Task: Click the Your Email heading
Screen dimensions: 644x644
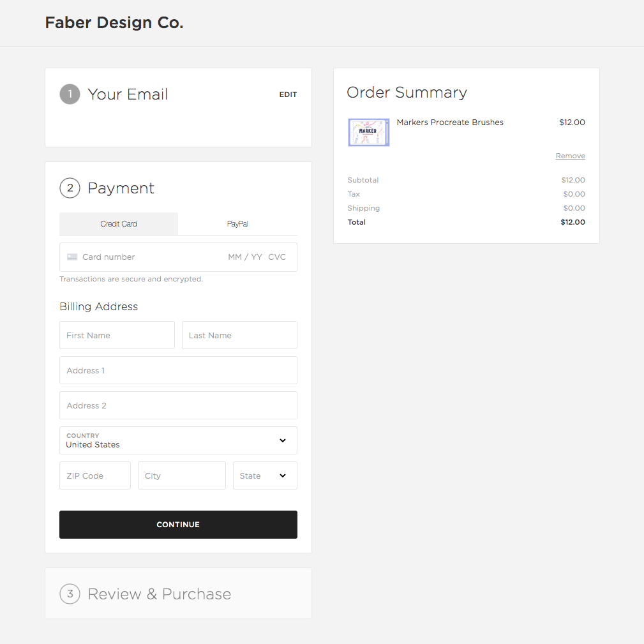Action: coord(128,94)
